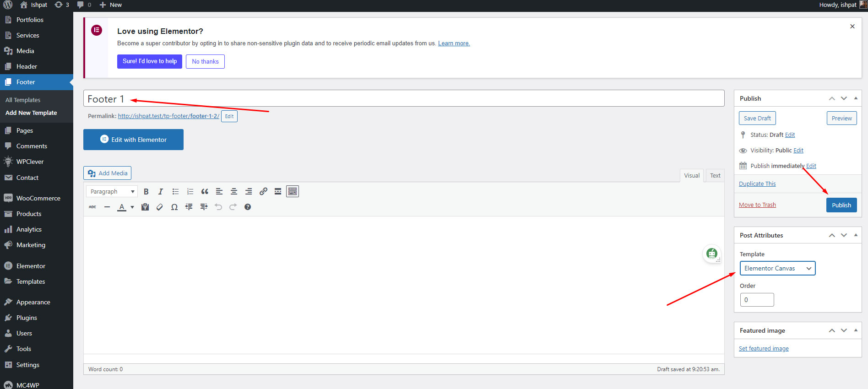Image resolution: width=868 pixels, height=389 pixels.
Task: Clear formatting with eraser icon
Action: [160, 207]
